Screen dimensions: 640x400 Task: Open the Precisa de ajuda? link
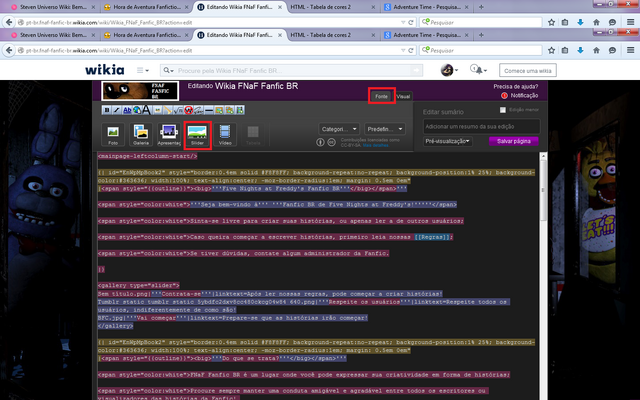coord(516,87)
